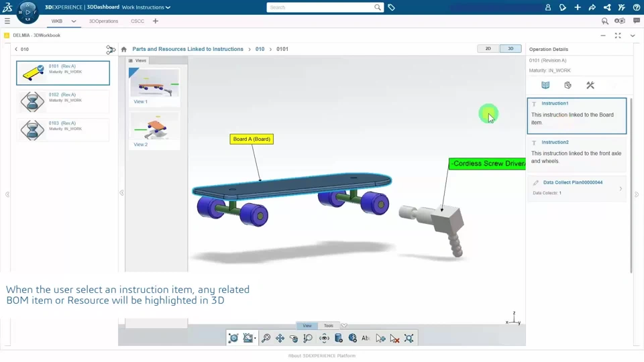Open the widget menu chevron at top right
Viewport: 644px width, 362px height.
click(x=633, y=36)
